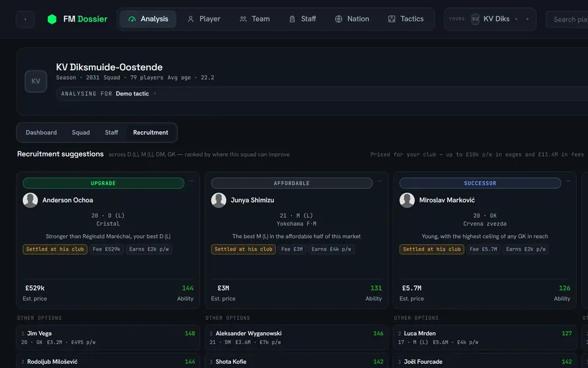The width and height of the screenshot is (588, 368).
Task: Open the Joël Fourcade option row
Action: tap(484, 361)
